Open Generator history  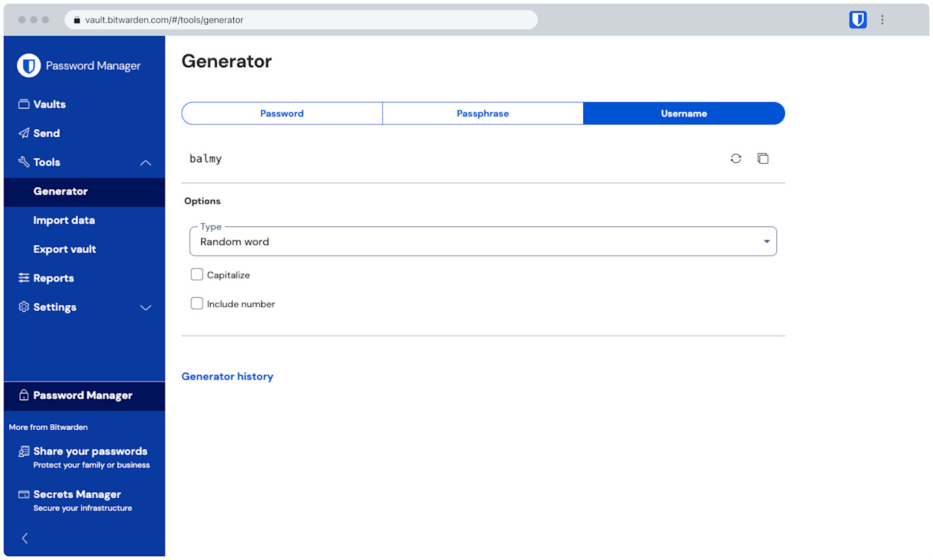coord(227,376)
